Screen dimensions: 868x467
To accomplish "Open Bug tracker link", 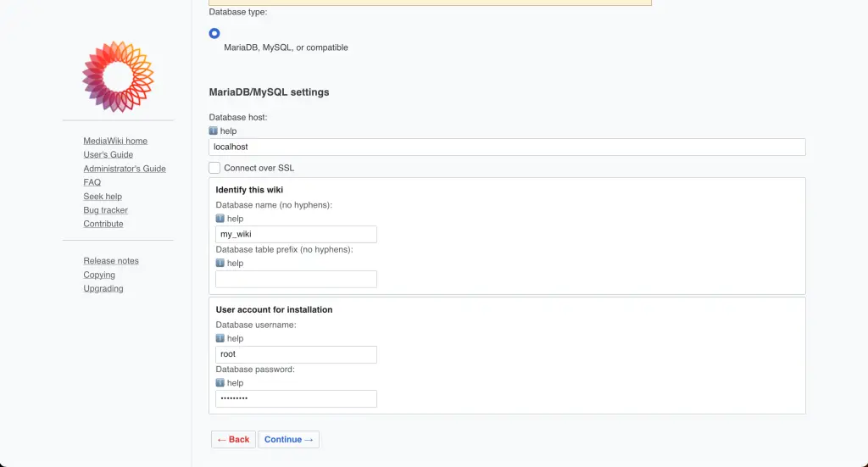I will 105,210.
